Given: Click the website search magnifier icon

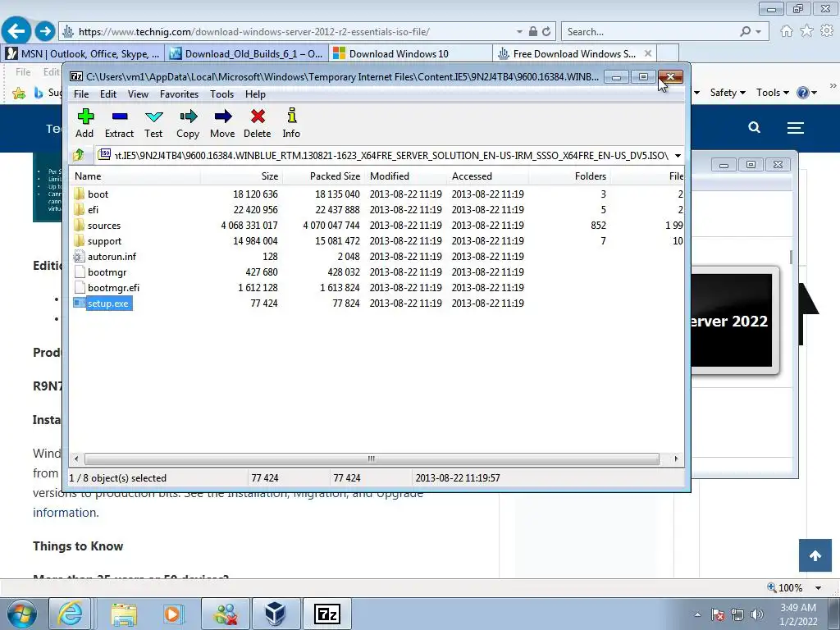Looking at the screenshot, I should point(755,127).
